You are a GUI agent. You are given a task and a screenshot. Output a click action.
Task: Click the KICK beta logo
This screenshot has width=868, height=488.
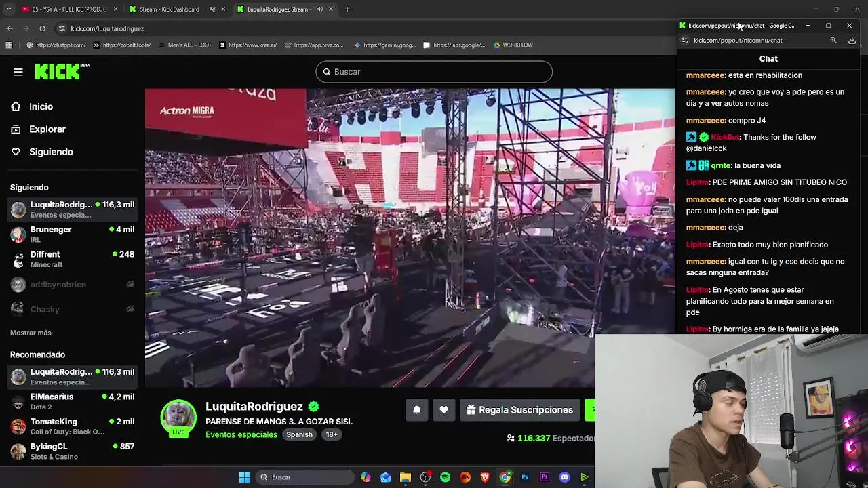coord(62,71)
